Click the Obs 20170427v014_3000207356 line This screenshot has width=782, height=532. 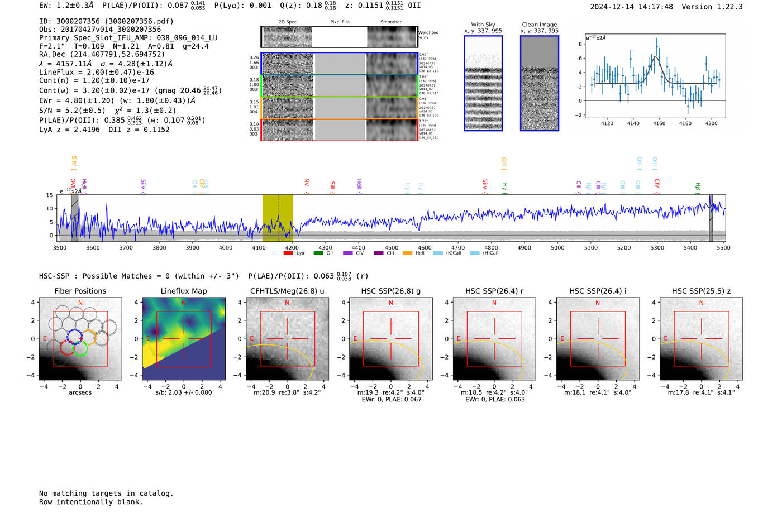[x=100, y=30]
